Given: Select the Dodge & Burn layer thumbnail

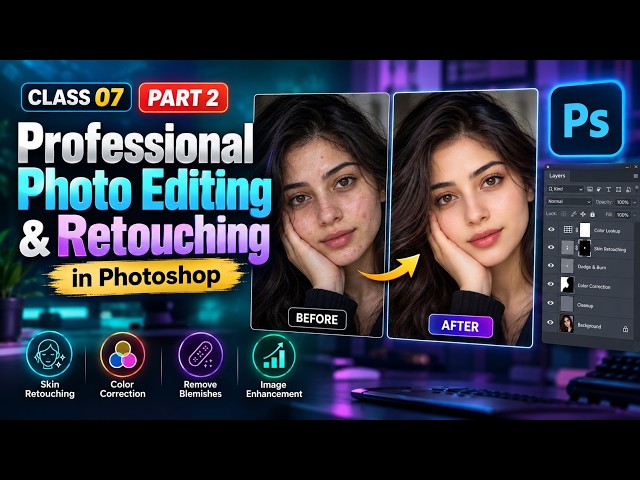Looking at the screenshot, I should point(567,266).
